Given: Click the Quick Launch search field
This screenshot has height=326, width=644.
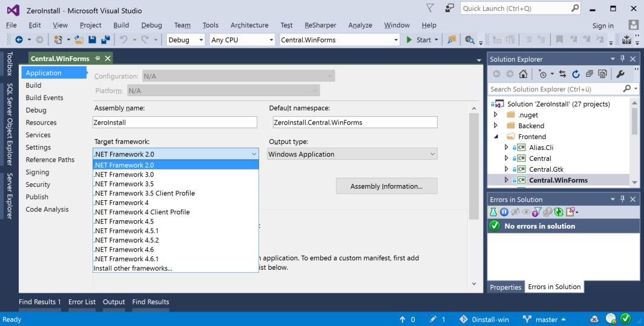Looking at the screenshot, I should pos(521,8).
